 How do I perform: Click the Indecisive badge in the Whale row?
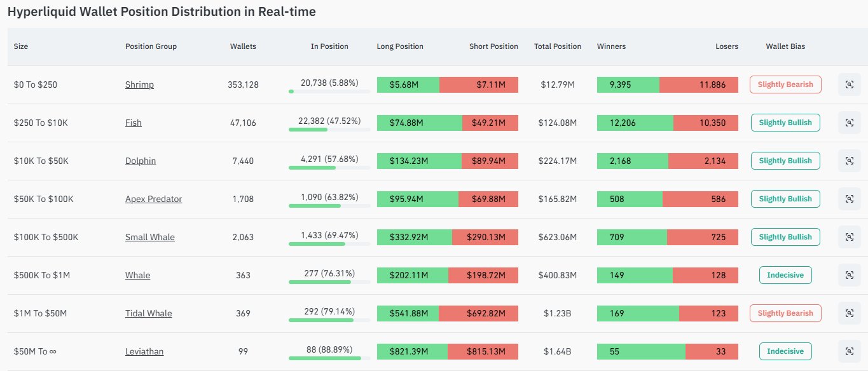[785, 275]
